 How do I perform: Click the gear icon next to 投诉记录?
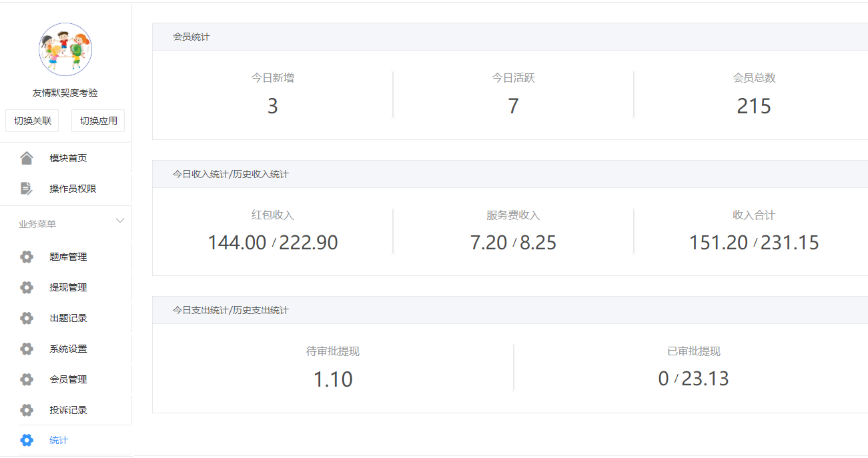pyautogui.click(x=27, y=410)
